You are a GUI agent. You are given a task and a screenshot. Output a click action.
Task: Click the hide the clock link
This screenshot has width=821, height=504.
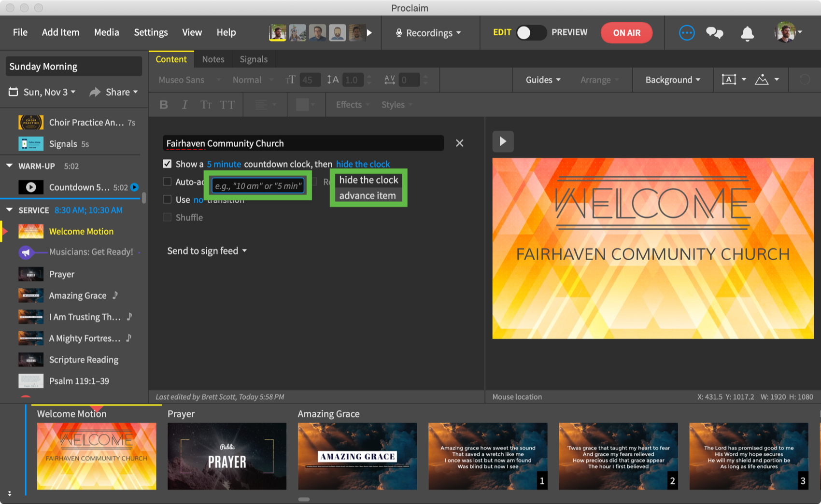tap(363, 164)
